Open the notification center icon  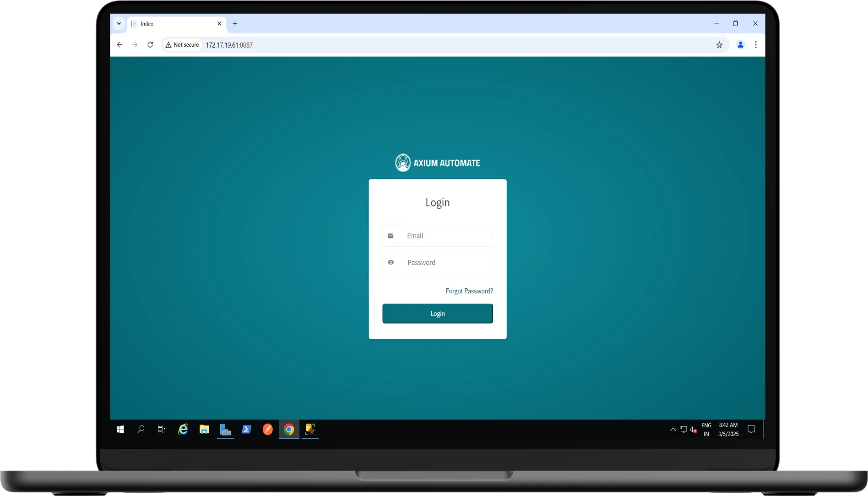coord(751,430)
